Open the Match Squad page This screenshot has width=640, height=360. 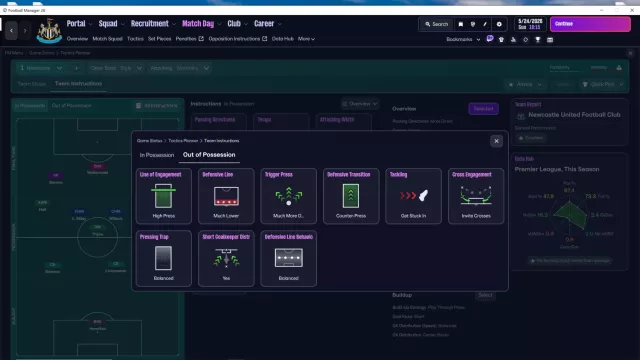[x=107, y=39]
